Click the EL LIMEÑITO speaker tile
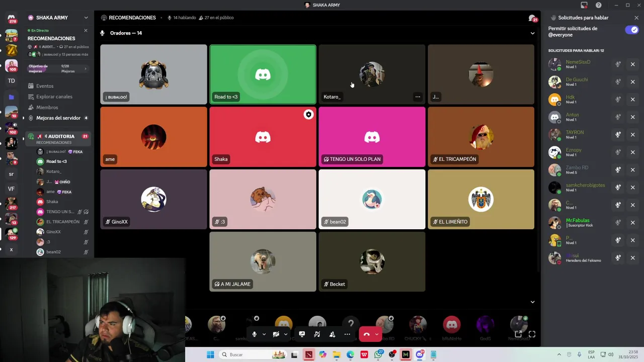 click(481, 199)
